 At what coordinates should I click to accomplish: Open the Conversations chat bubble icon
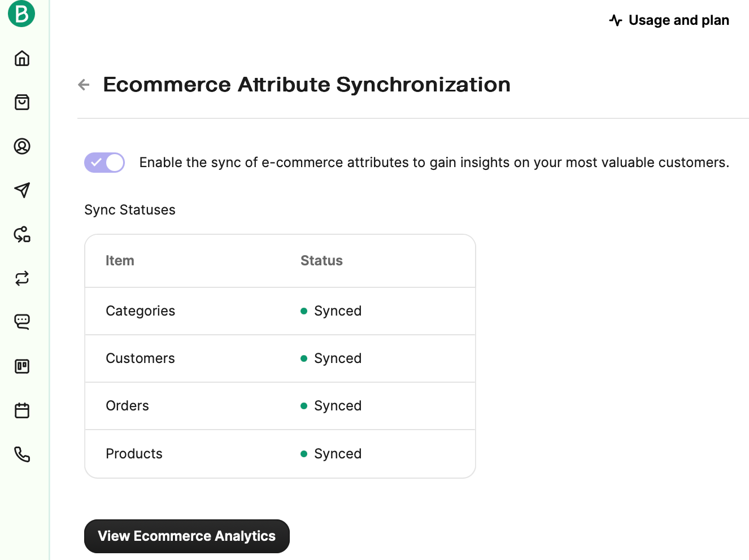pos(21,322)
